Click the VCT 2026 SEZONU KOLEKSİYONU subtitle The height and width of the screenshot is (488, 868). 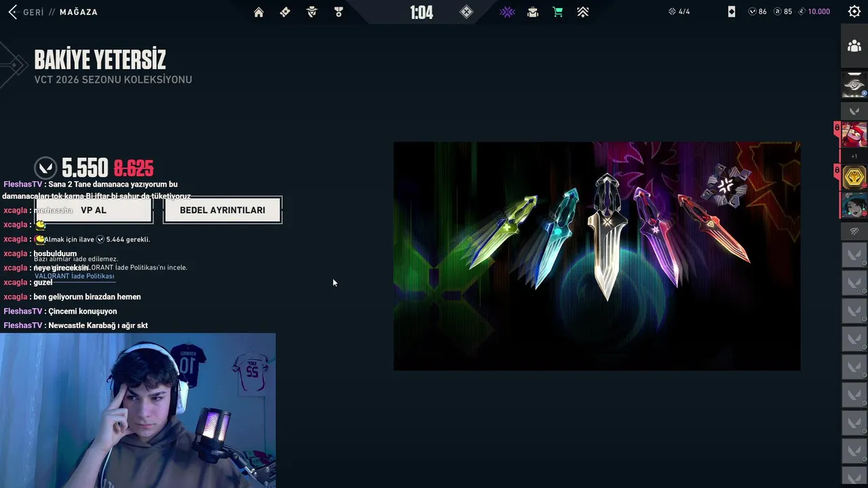point(113,80)
